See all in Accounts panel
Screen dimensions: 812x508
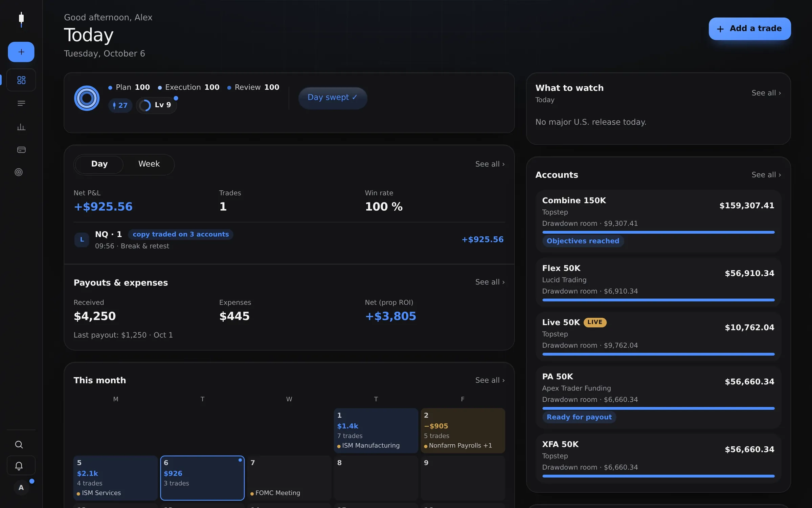(766, 175)
